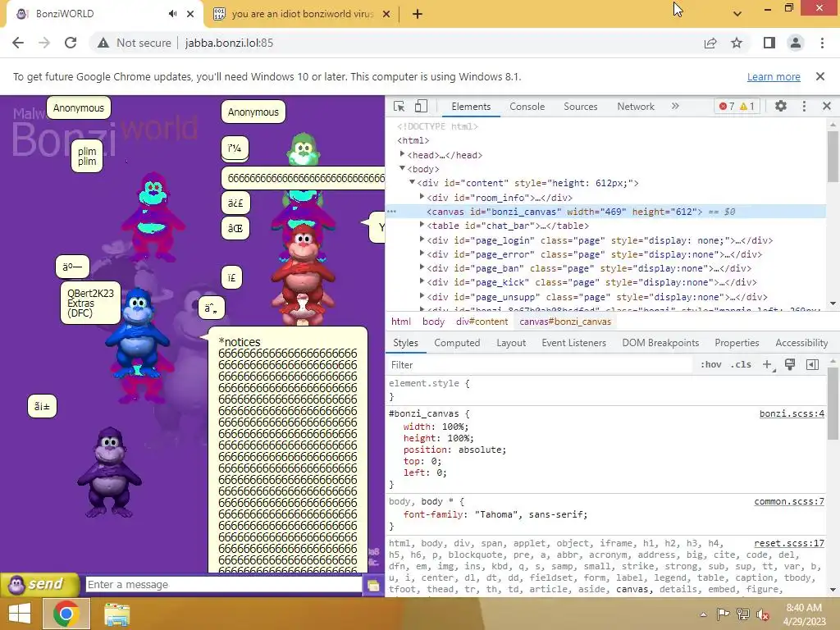Click the browser forward arrow
This screenshot has height=630, width=840.
coord(44,43)
